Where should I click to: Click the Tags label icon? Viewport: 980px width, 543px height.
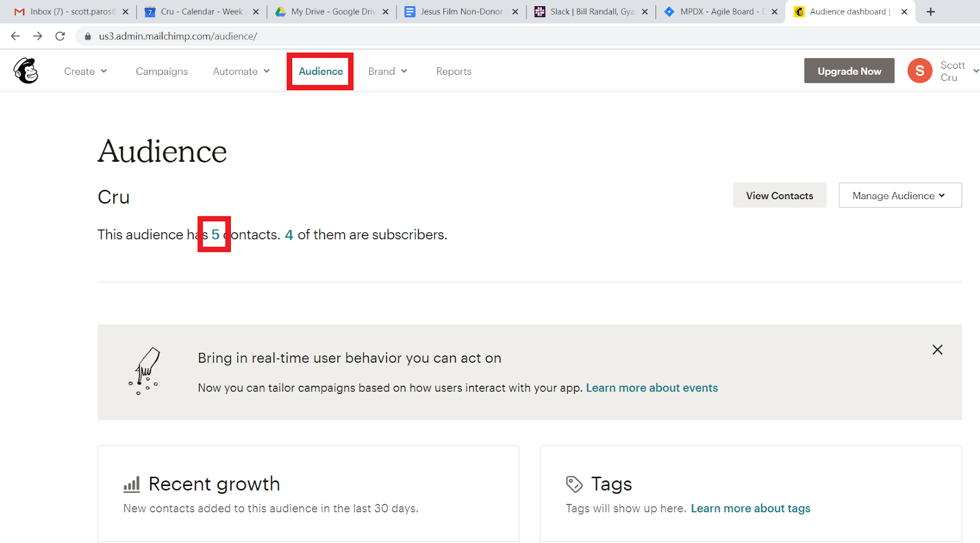pyautogui.click(x=574, y=484)
